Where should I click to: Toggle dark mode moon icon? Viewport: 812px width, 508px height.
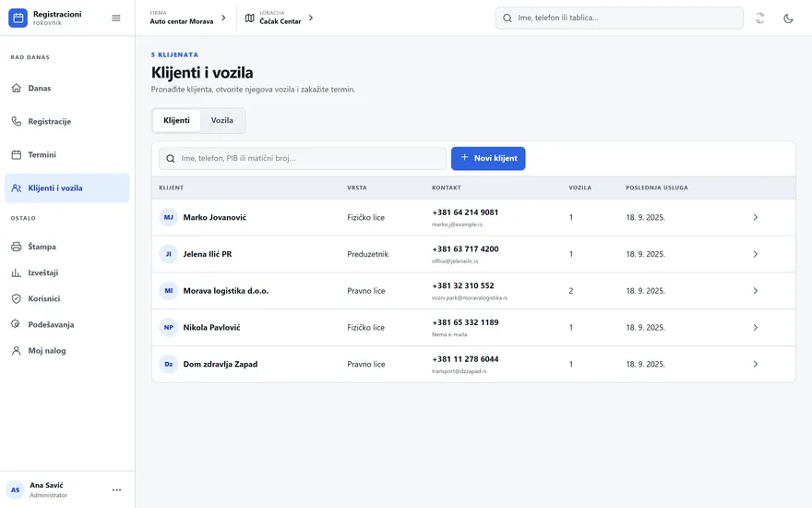(788, 18)
